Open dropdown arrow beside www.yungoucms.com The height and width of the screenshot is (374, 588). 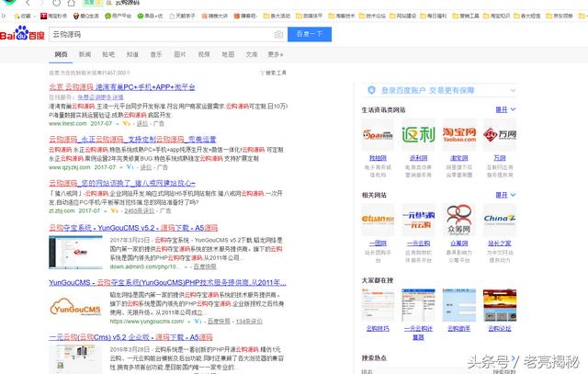click(189, 322)
